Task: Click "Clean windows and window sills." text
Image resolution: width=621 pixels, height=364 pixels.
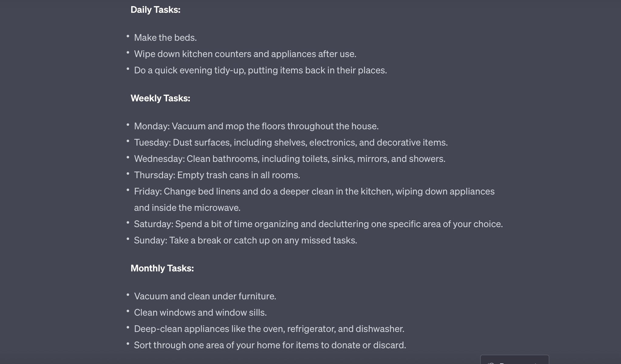Action: point(200,313)
